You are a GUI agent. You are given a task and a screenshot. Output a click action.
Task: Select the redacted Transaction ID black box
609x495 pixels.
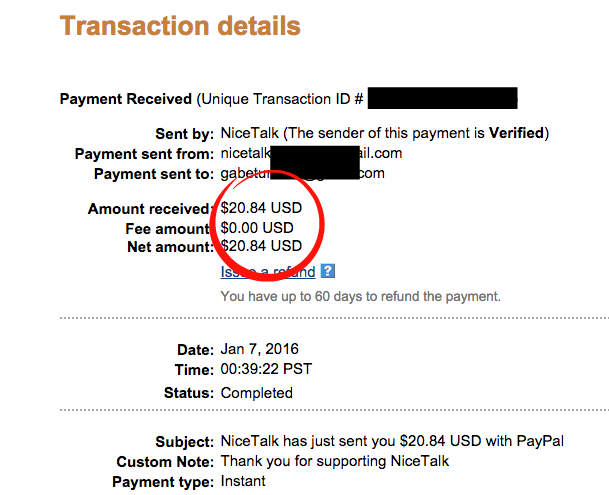click(x=442, y=98)
